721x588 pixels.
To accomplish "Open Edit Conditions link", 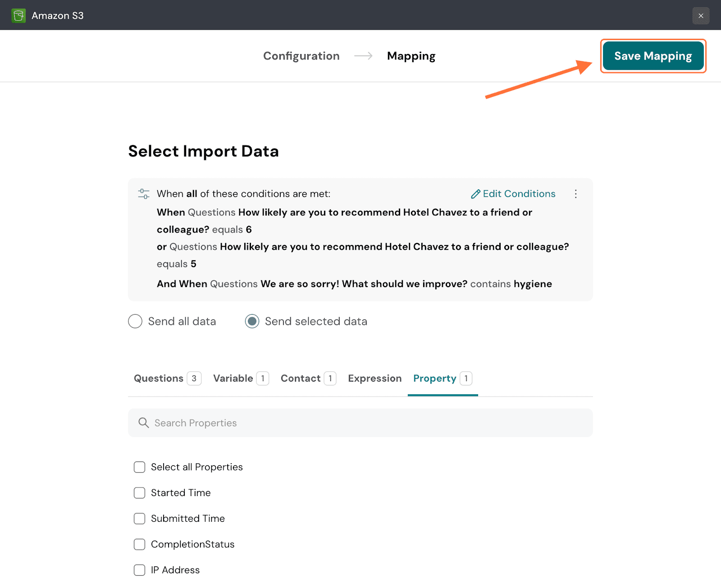I will 519,194.
